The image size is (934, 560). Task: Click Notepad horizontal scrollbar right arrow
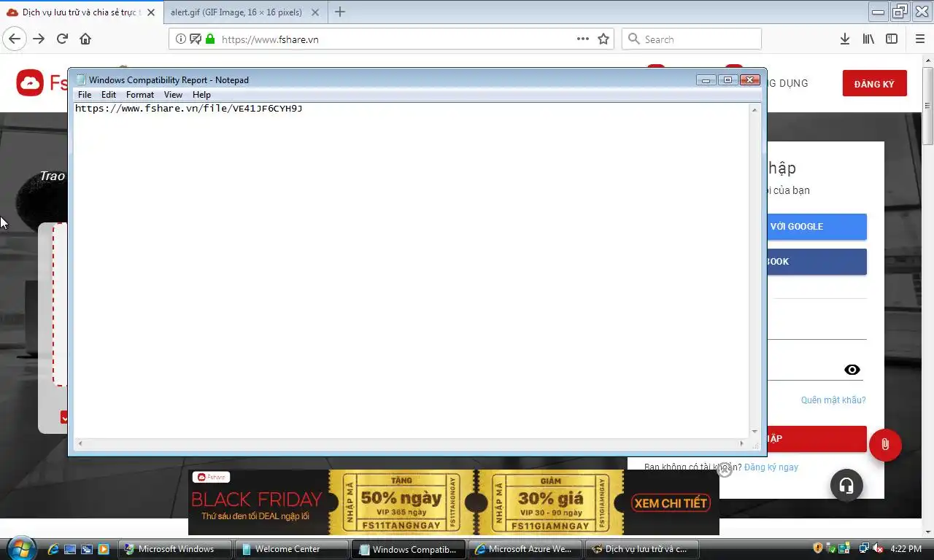pos(742,443)
